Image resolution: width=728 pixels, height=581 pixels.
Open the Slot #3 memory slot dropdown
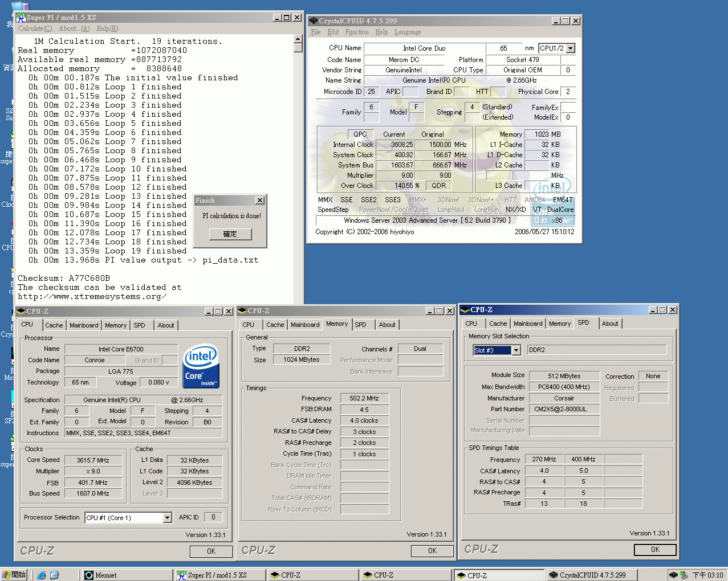tap(516, 350)
